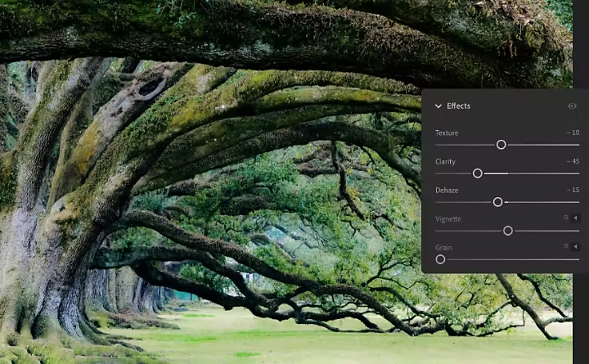Collapse the Effects panel chevron
The width and height of the screenshot is (589, 364).
(x=438, y=106)
